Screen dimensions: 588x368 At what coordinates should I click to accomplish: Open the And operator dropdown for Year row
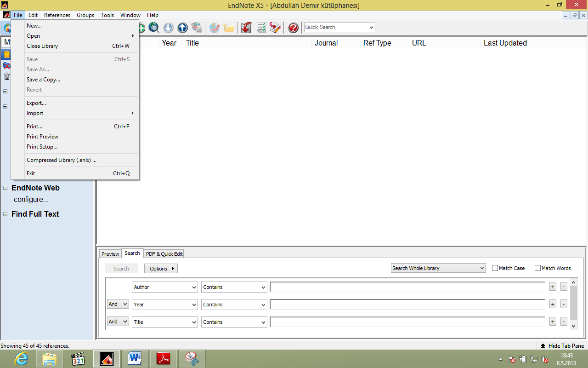click(118, 304)
